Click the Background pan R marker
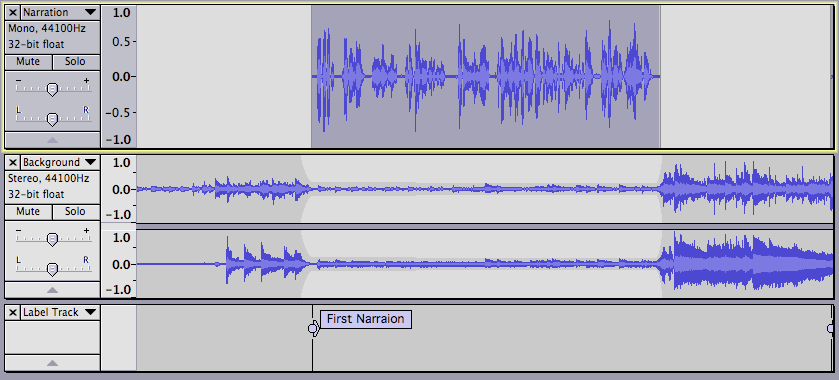Image resolution: width=839 pixels, height=380 pixels. pyautogui.click(x=86, y=260)
